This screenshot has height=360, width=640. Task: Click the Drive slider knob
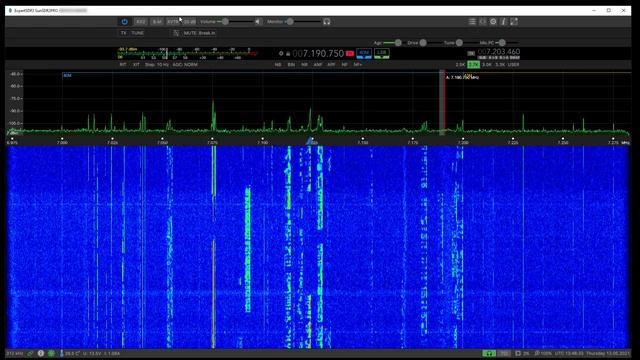point(423,42)
